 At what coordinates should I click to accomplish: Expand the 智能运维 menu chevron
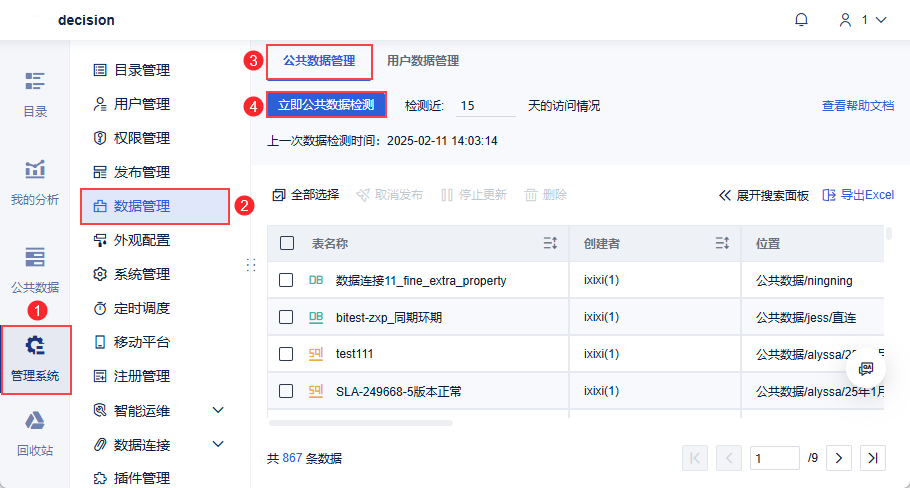coord(218,410)
